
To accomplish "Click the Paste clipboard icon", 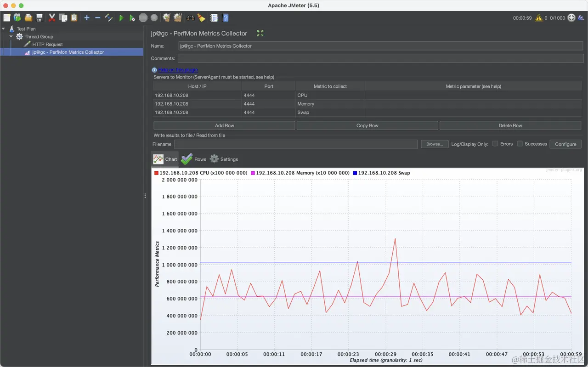I will (74, 18).
